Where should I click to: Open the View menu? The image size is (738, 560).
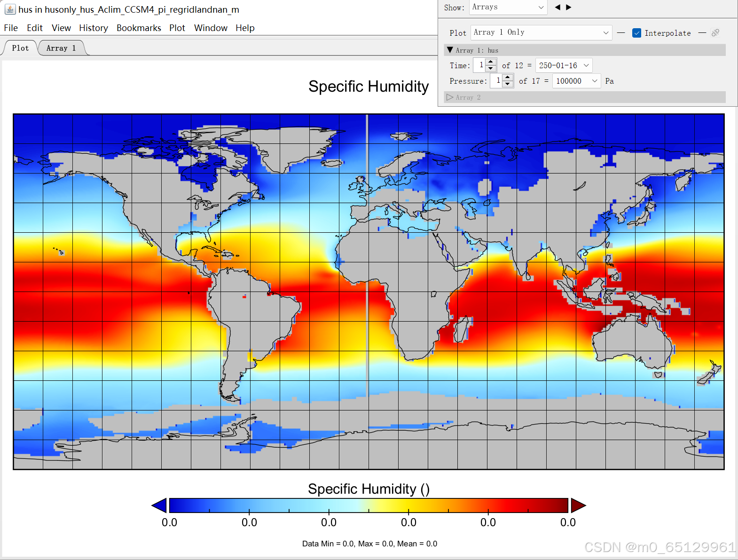(61, 28)
